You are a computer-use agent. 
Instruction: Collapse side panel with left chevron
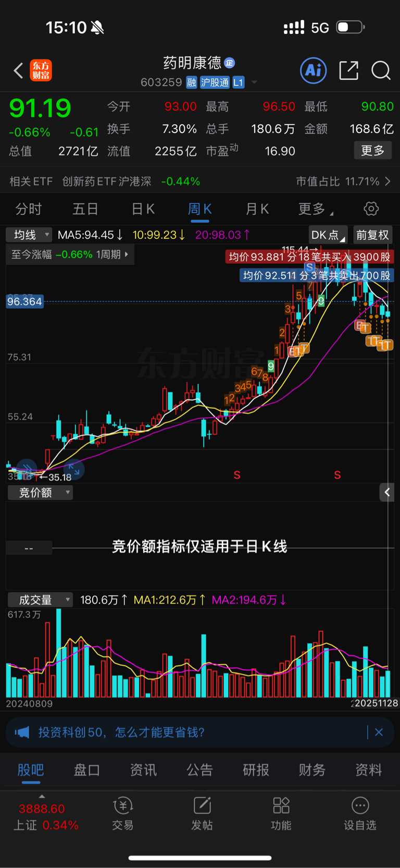pyautogui.click(x=387, y=492)
